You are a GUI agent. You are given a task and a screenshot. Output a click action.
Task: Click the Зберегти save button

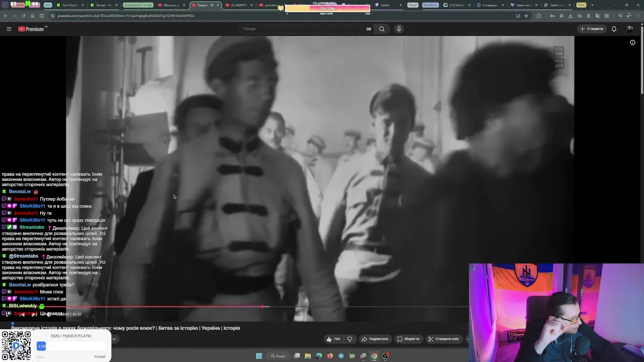click(x=408, y=339)
